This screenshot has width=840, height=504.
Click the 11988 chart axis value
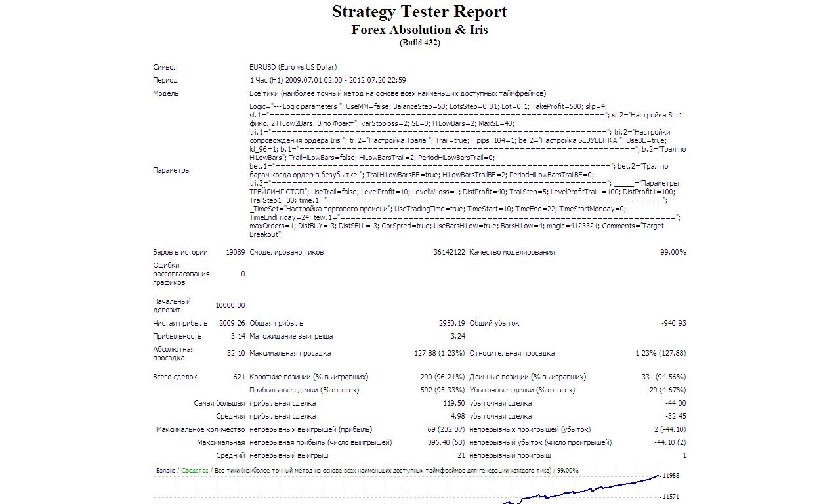(x=671, y=475)
